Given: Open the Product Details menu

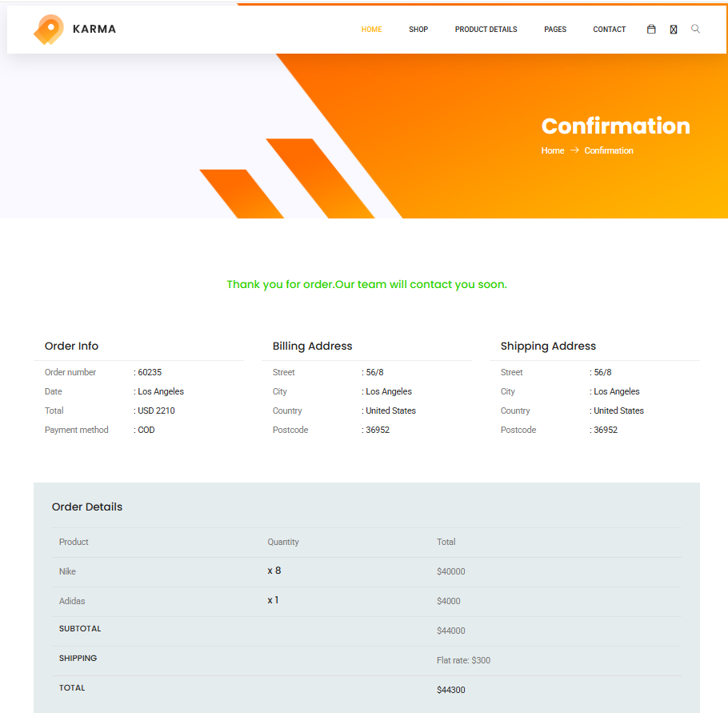Looking at the screenshot, I should tap(486, 30).
